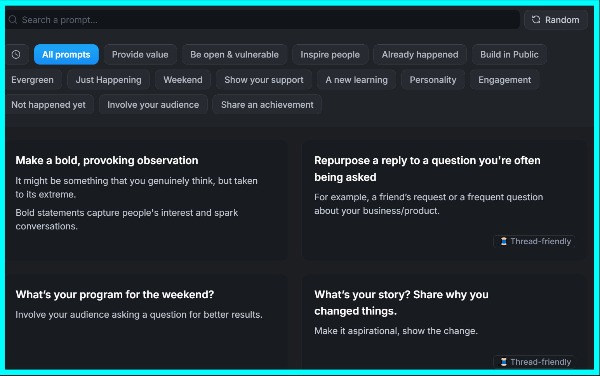Open the weekend program prompt card
This screenshot has width=600, height=376.
tap(146, 322)
